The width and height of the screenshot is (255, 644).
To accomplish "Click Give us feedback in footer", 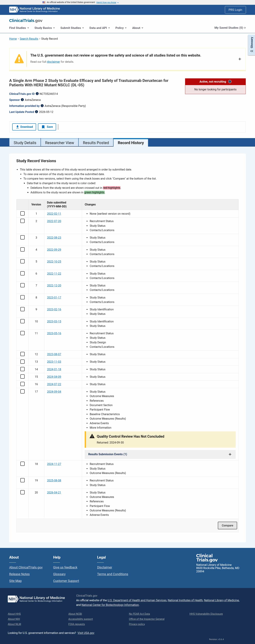I will pyautogui.click(x=65, y=567).
